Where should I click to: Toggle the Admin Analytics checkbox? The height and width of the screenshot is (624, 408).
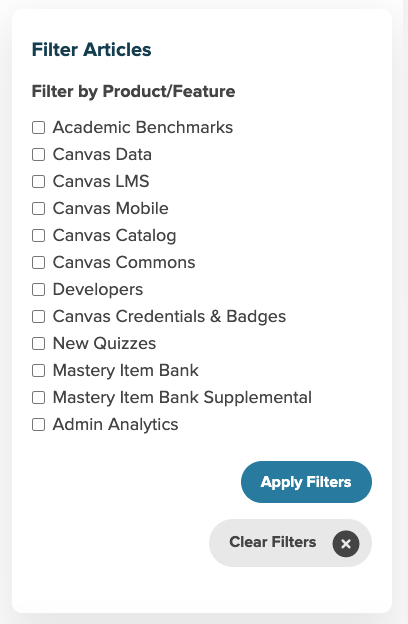coord(38,425)
